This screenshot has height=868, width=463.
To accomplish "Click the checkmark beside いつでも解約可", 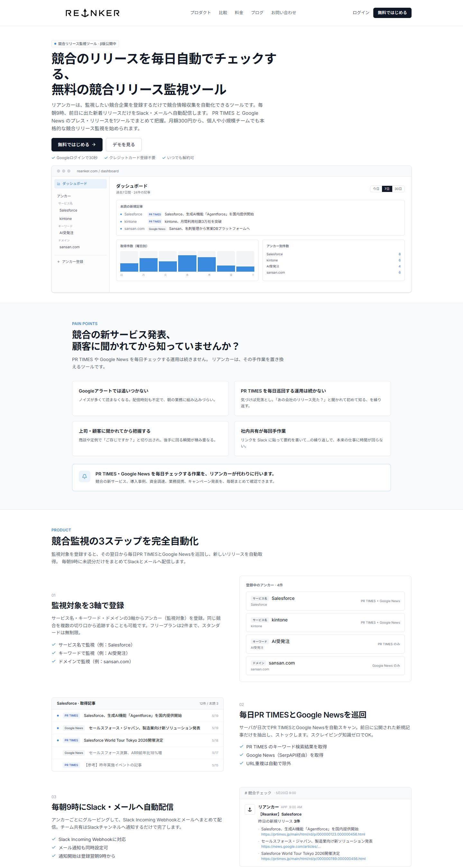I will pyautogui.click(x=164, y=158).
